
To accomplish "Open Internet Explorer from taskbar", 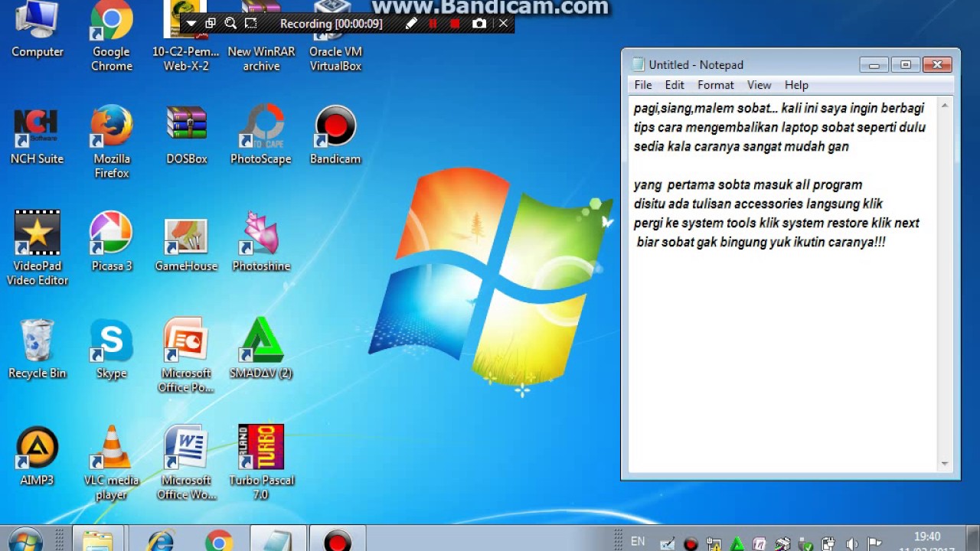I will pyautogui.click(x=160, y=540).
